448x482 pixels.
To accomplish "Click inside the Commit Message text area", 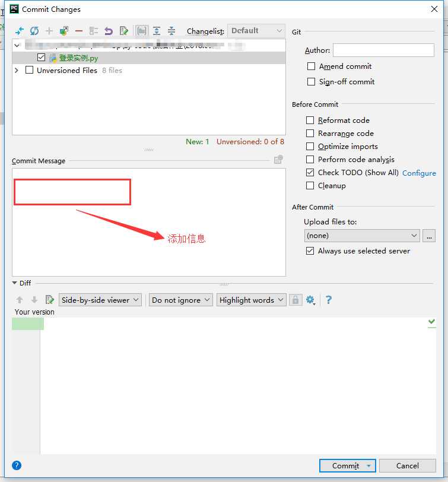I will pos(149,222).
